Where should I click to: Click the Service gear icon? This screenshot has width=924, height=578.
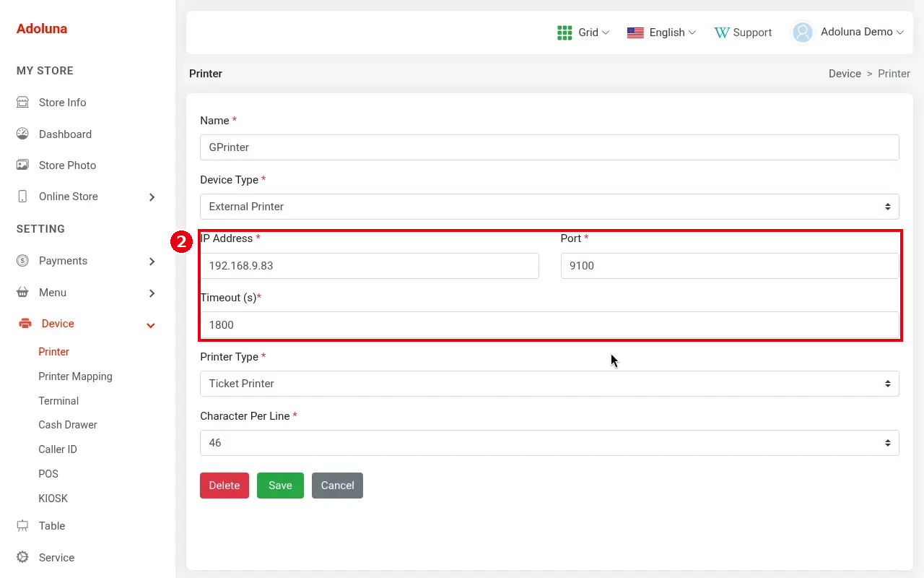coord(22,557)
